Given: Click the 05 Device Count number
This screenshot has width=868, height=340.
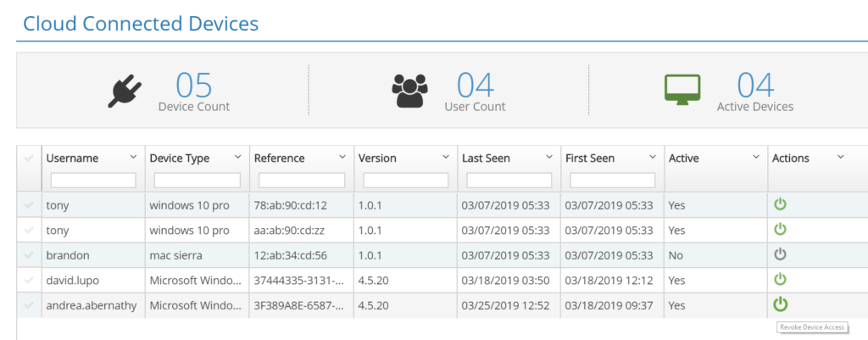Looking at the screenshot, I should (194, 86).
